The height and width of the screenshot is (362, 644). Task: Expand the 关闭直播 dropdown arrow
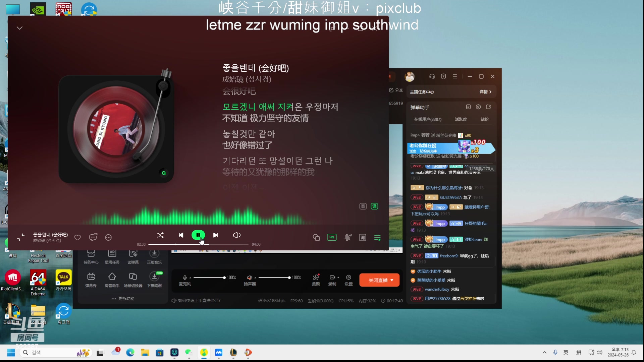[392, 280]
